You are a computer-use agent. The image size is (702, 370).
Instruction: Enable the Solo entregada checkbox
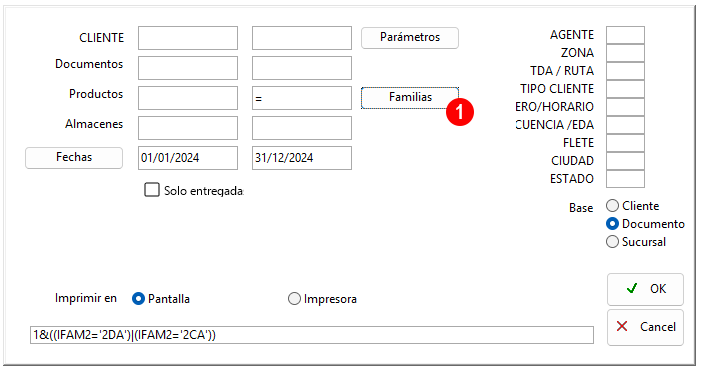tap(152, 189)
